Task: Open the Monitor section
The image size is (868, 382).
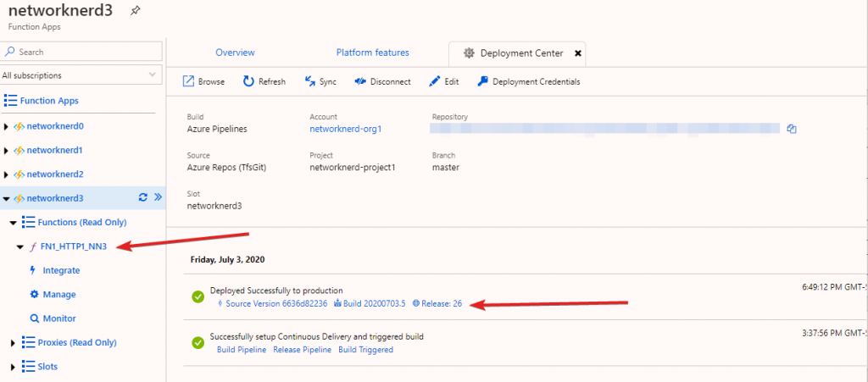Action: click(59, 318)
